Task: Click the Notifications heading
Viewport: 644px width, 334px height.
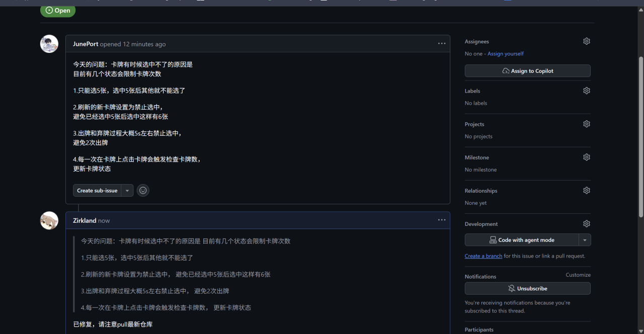Action: [480, 276]
